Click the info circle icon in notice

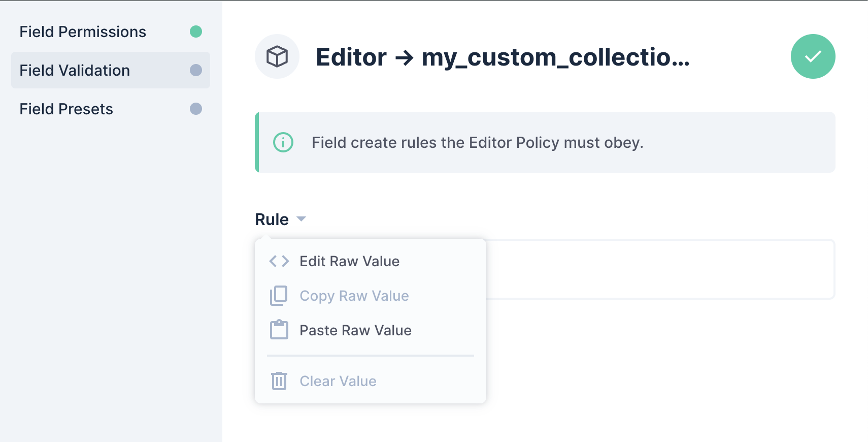click(x=283, y=143)
